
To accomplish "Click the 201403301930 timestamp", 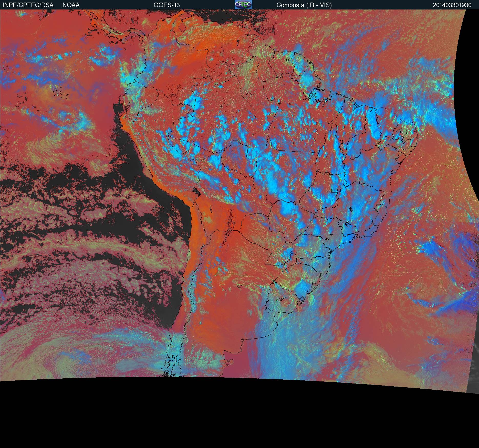I will pyautogui.click(x=452, y=5).
